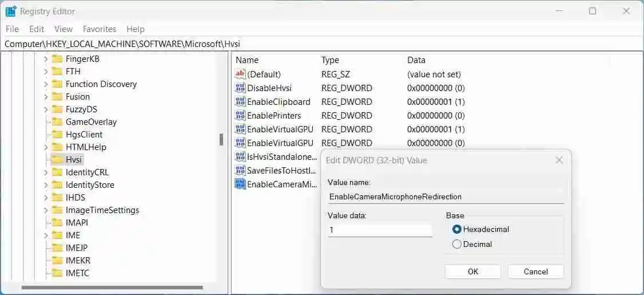Expand the IdentityStore tree node
Image resolution: width=644 pixels, height=295 pixels.
[46, 185]
